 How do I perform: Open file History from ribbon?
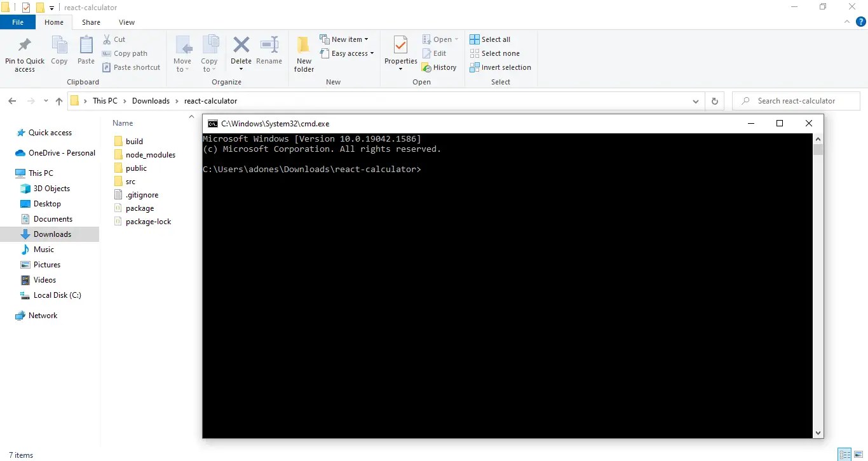[x=439, y=67]
